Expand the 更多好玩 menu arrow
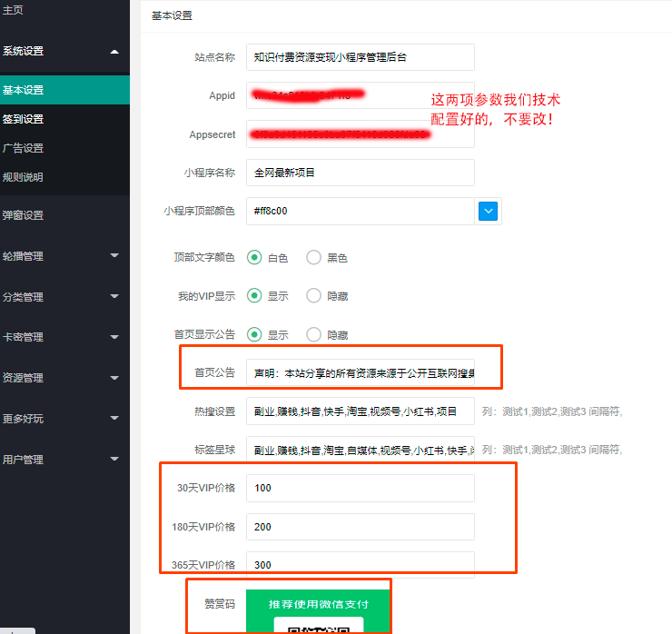This screenshot has width=672, height=634. pos(114,418)
